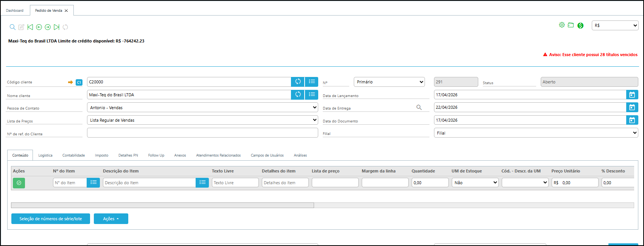Open the green settings gear icon
The image size is (644, 246).
[562, 25]
